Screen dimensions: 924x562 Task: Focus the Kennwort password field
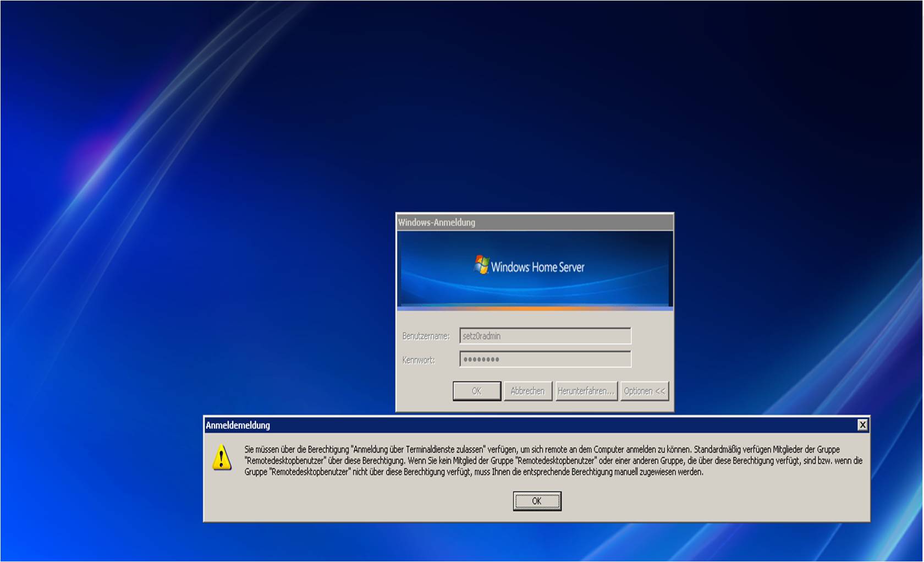[x=545, y=359]
